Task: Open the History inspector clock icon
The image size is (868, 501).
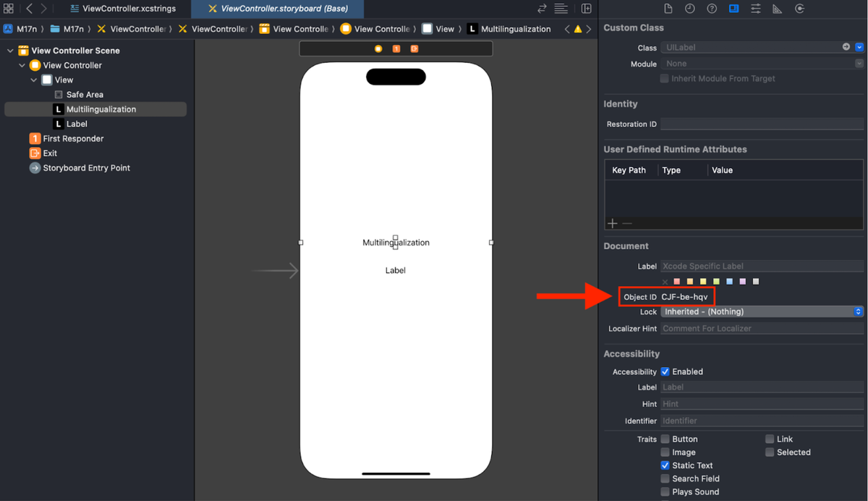Action: [x=690, y=9]
